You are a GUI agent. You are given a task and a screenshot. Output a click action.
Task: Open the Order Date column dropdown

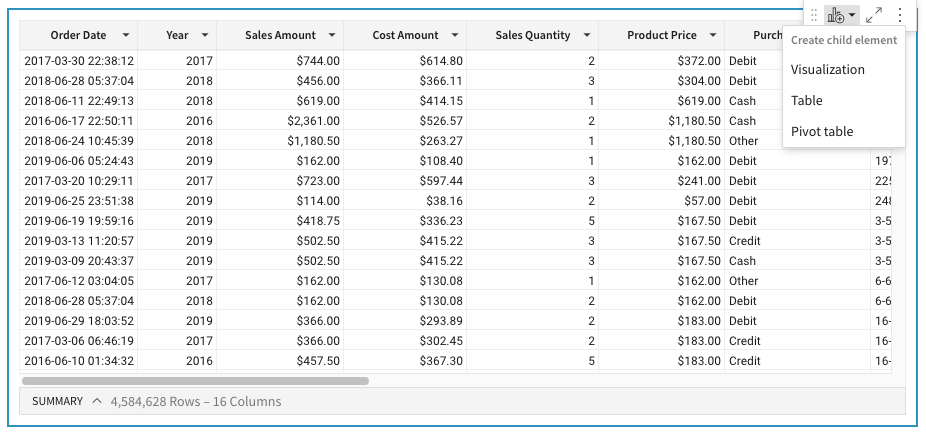coord(125,36)
